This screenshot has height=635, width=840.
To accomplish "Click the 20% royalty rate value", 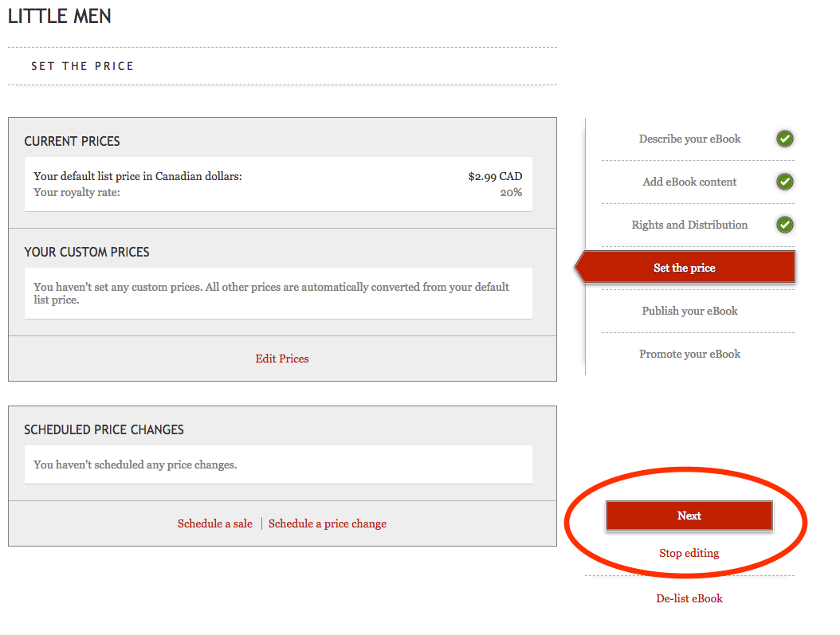I will pos(511,193).
